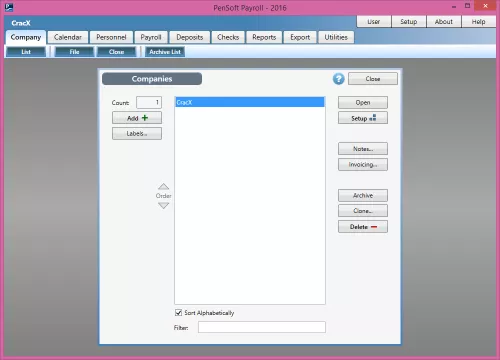500x360 pixels.
Task: Minimize the PenSoft Payroll window
Action: pos(454,7)
